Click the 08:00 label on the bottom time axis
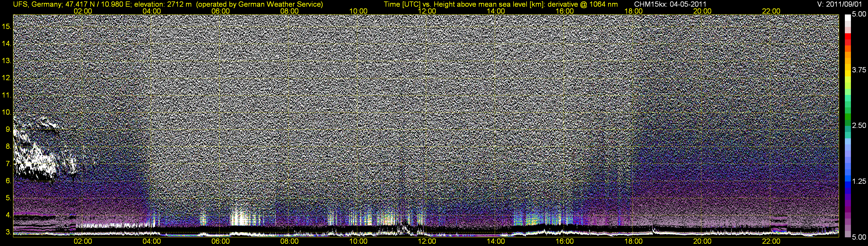868x246 pixels. 289,241
